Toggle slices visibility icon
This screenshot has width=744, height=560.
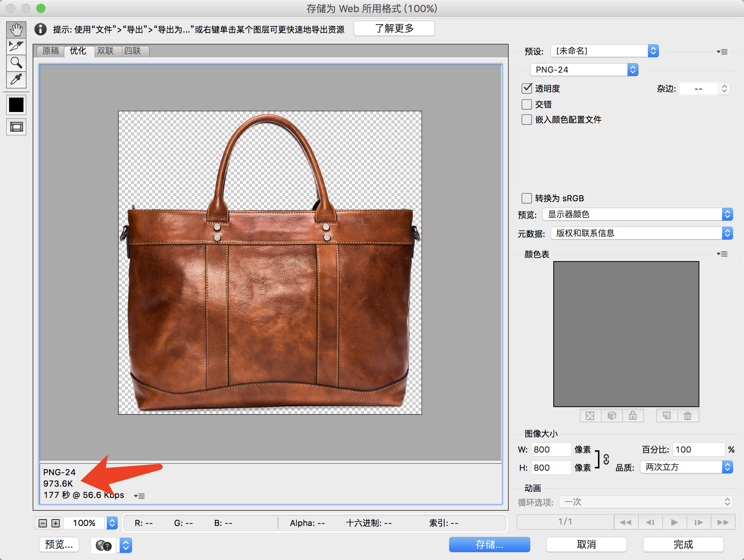[x=16, y=127]
